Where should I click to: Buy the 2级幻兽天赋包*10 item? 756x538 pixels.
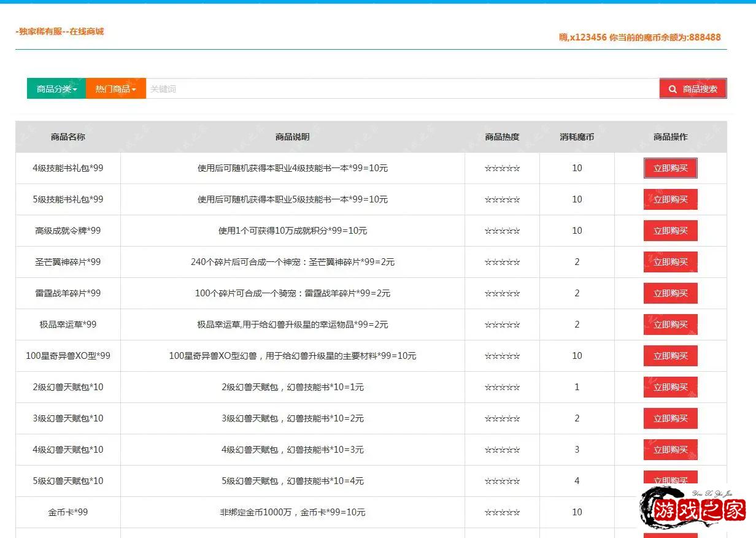670,387
